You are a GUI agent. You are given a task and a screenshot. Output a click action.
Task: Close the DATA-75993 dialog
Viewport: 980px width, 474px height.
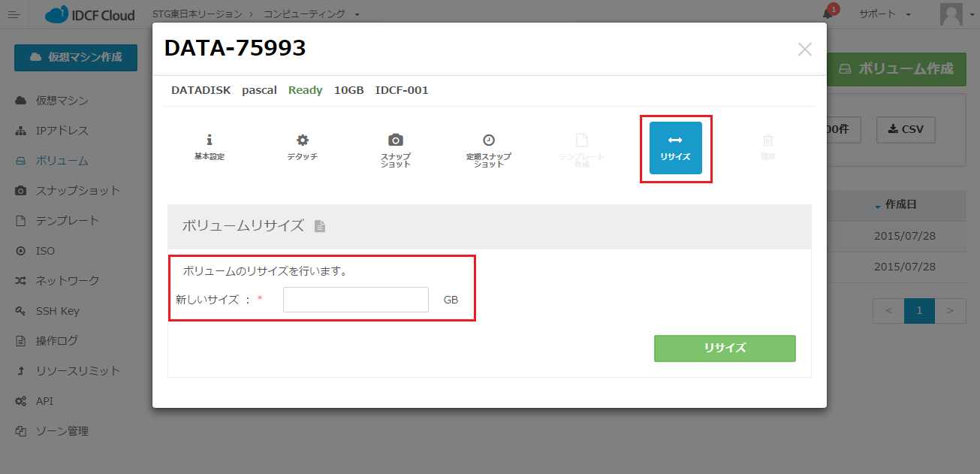click(804, 50)
